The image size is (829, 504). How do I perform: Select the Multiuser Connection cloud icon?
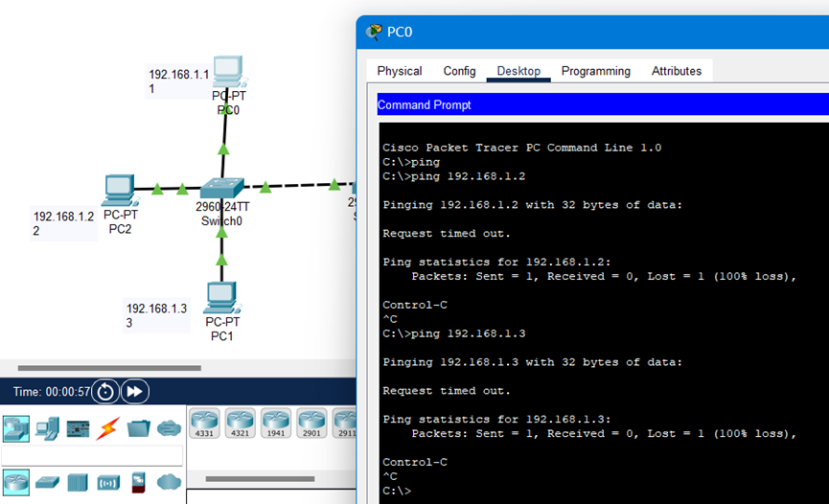(170, 428)
